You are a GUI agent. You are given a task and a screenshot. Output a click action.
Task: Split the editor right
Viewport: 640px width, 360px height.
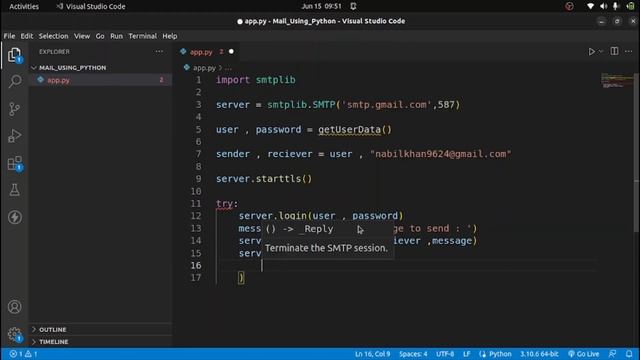pyautogui.click(x=614, y=51)
